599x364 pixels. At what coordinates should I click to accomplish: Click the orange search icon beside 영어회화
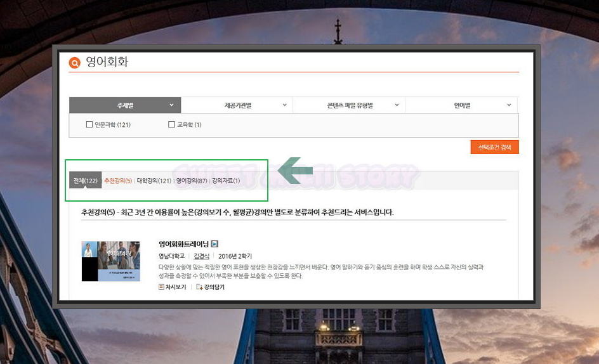[x=74, y=63]
